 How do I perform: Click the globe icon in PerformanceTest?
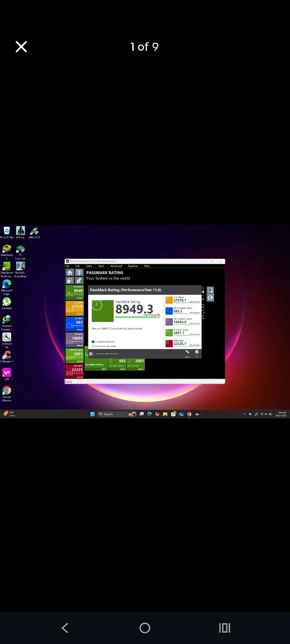coord(210,298)
